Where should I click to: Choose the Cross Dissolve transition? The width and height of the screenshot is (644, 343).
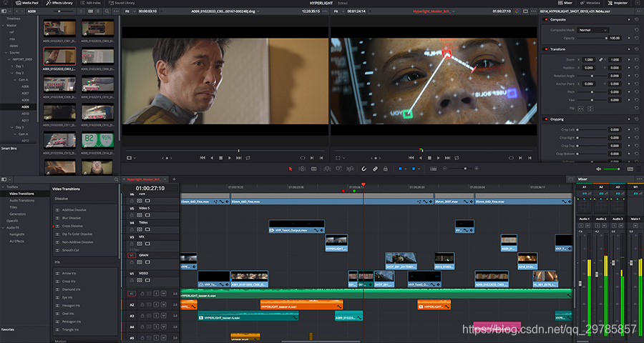click(x=72, y=226)
